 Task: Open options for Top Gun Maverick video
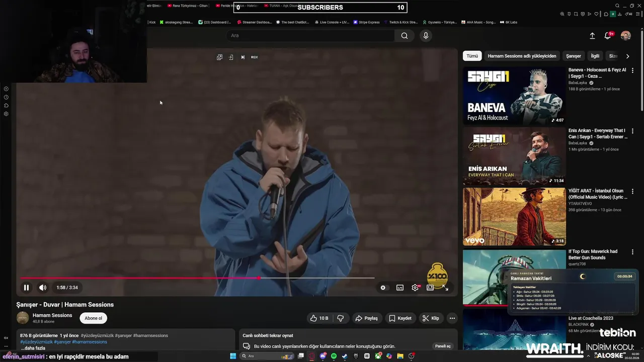coord(632,252)
